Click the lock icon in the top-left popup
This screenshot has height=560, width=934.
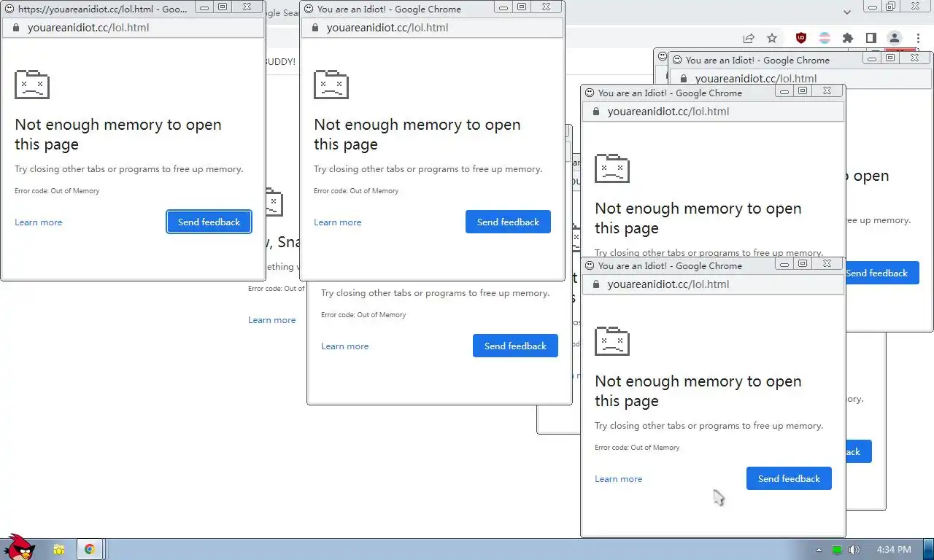16,28
